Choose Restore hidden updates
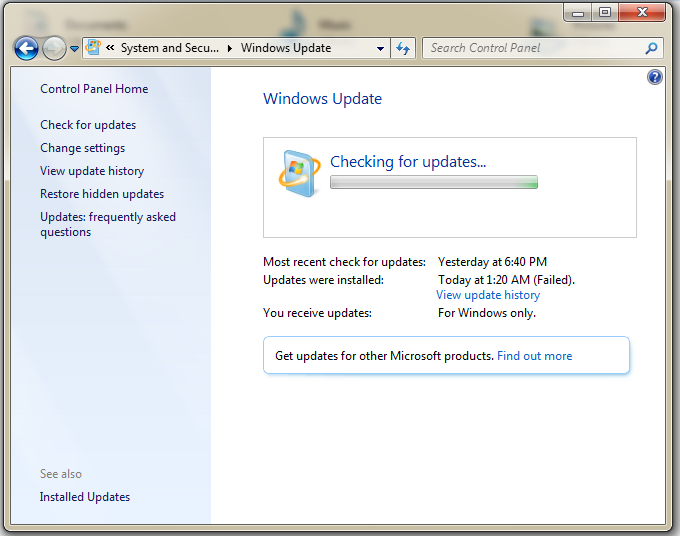Image resolution: width=680 pixels, height=536 pixels. tap(102, 194)
